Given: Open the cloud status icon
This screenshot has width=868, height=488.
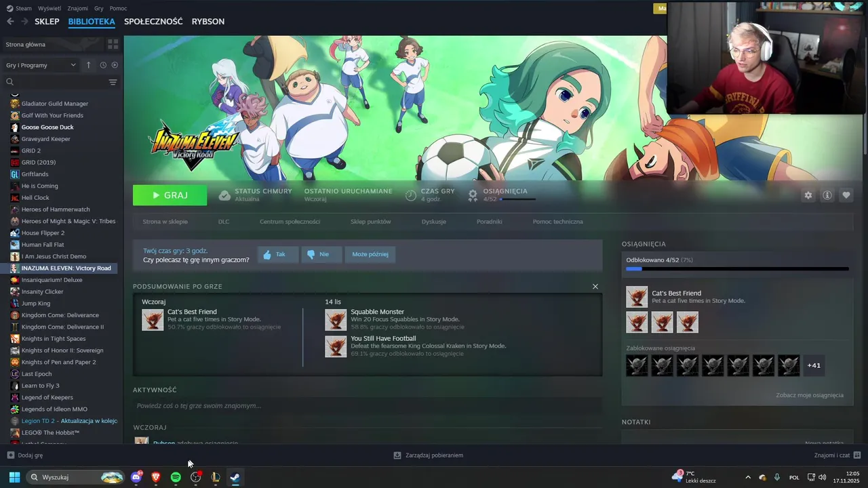Looking at the screenshot, I should pos(224,196).
